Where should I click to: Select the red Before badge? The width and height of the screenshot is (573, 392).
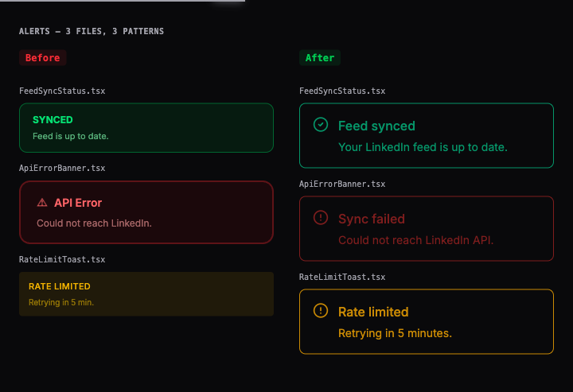[x=42, y=58]
